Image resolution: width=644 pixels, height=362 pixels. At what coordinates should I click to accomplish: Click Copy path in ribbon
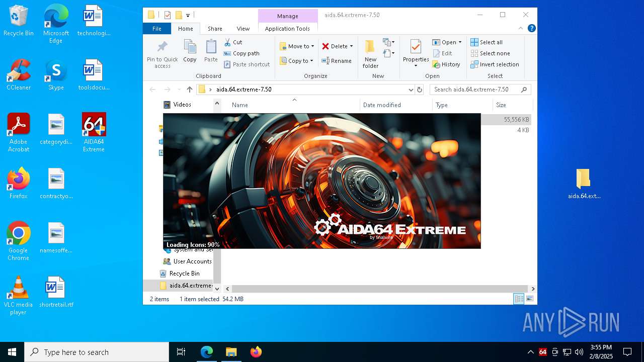point(242,53)
